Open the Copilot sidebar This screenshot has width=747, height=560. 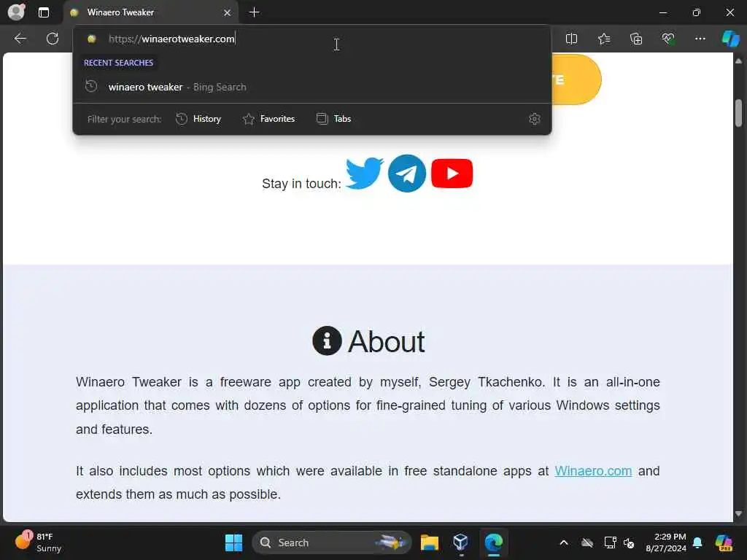point(730,39)
